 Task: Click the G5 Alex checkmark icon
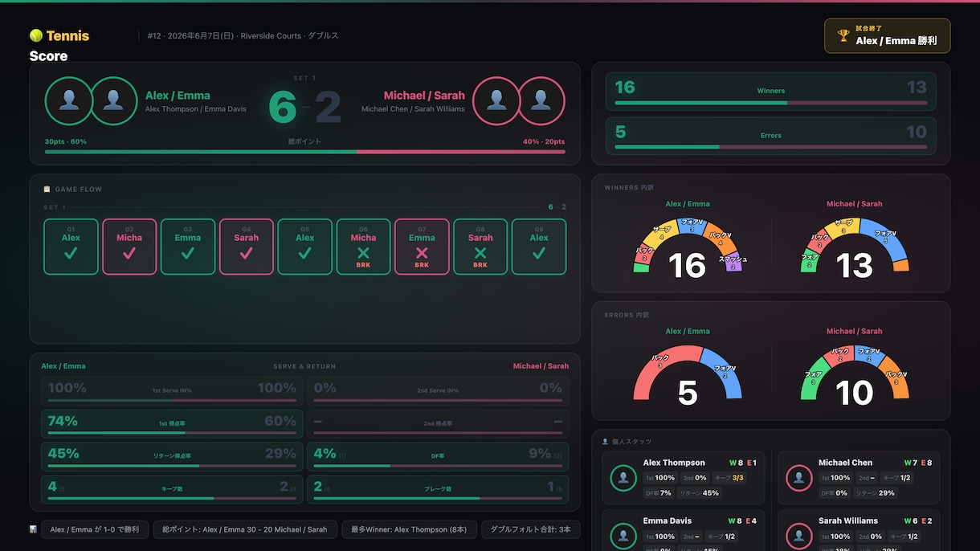click(x=304, y=253)
